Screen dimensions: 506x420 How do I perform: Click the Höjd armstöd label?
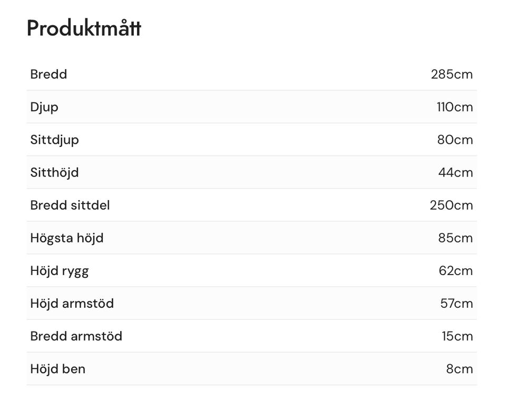[72, 304]
